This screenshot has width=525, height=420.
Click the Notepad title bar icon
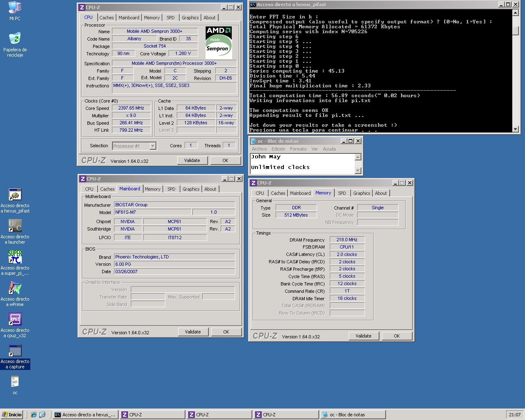254,141
